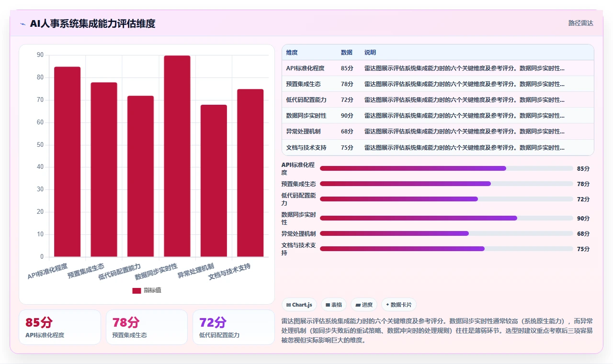Click the chart bar for 低代码配置能力
The width and height of the screenshot is (613, 364).
(x=140, y=176)
